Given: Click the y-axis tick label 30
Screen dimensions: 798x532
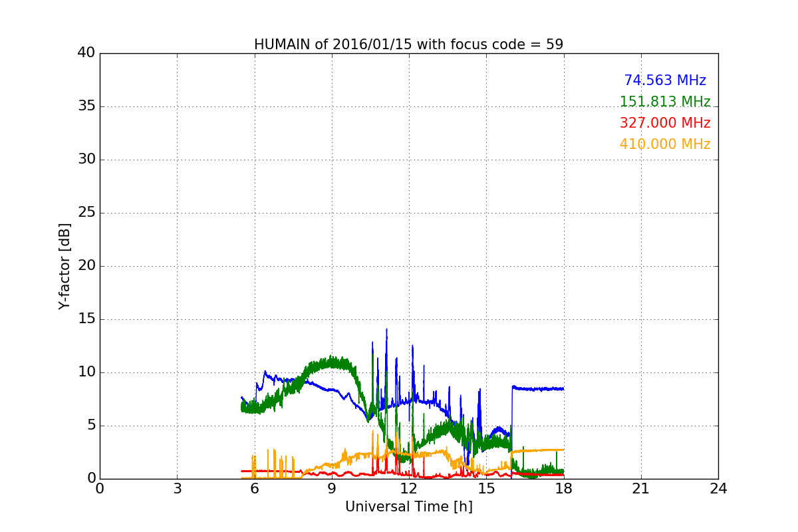Looking at the screenshot, I should click(86, 160).
